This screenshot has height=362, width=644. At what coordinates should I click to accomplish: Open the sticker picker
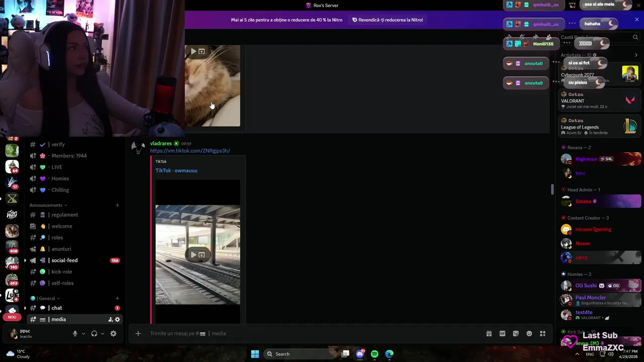click(x=516, y=333)
